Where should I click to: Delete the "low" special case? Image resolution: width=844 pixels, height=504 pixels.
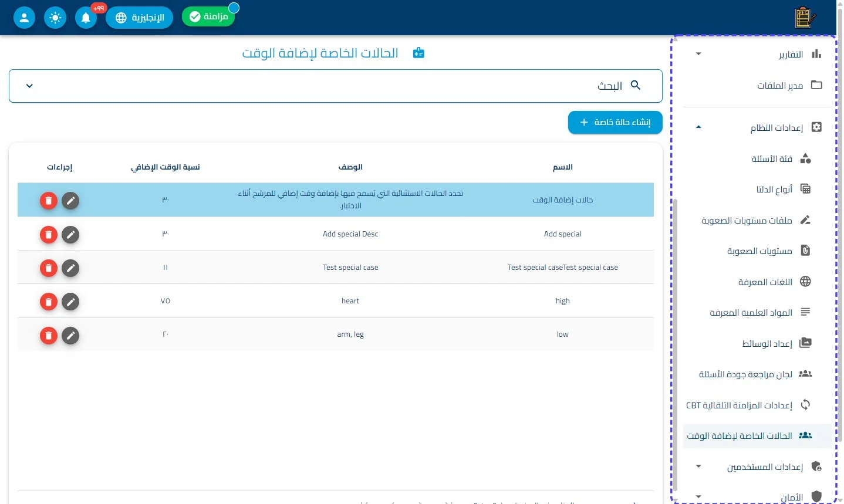(x=49, y=336)
